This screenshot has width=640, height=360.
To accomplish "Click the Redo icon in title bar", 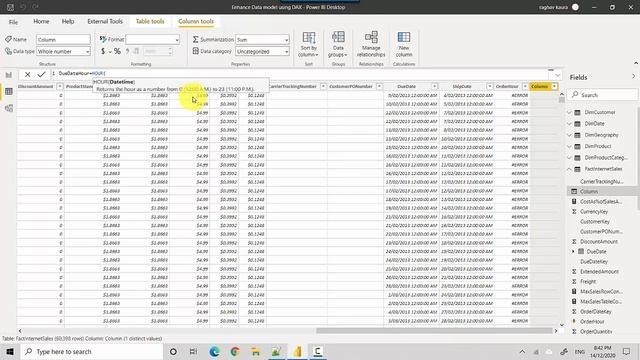I will [36, 7].
